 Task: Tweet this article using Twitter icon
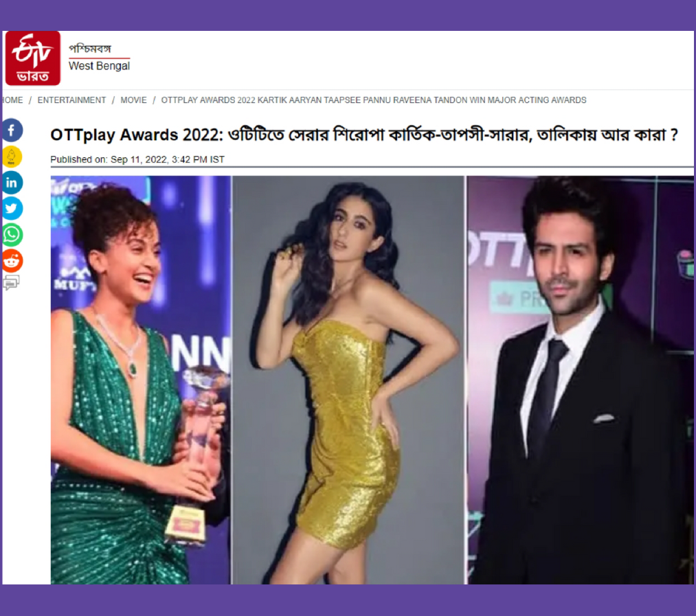tap(12, 209)
